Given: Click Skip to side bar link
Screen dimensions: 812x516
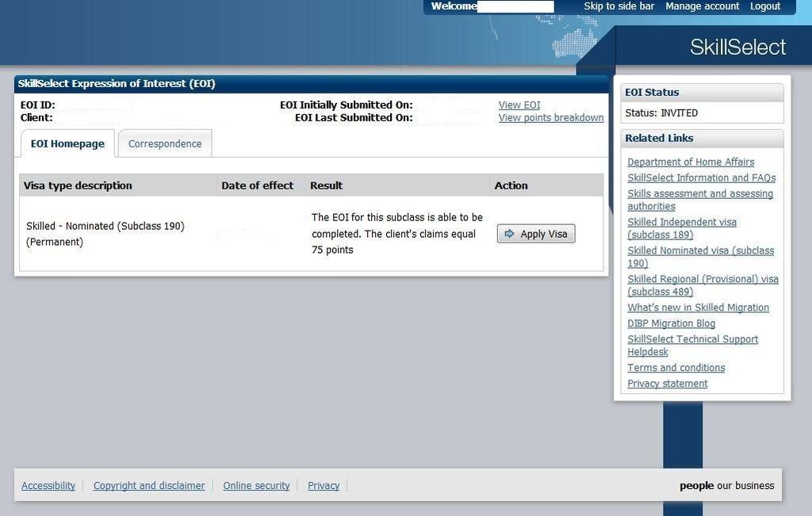Looking at the screenshot, I should click(x=619, y=6).
